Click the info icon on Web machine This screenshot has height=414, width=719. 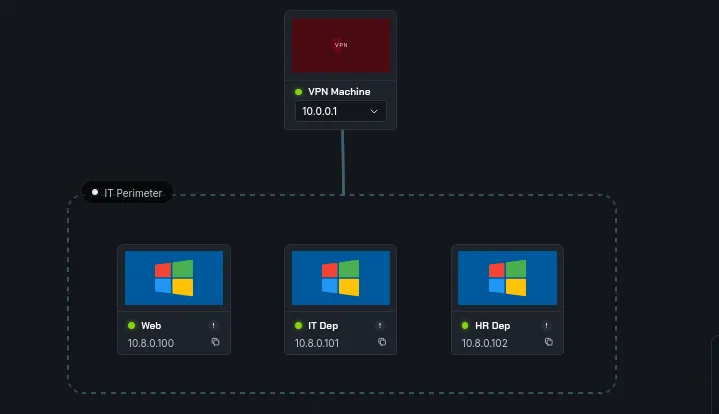[x=213, y=326]
